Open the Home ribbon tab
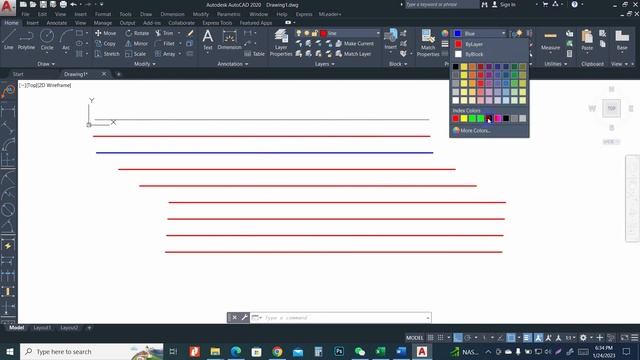The height and width of the screenshot is (360, 640). [x=11, y=23]
